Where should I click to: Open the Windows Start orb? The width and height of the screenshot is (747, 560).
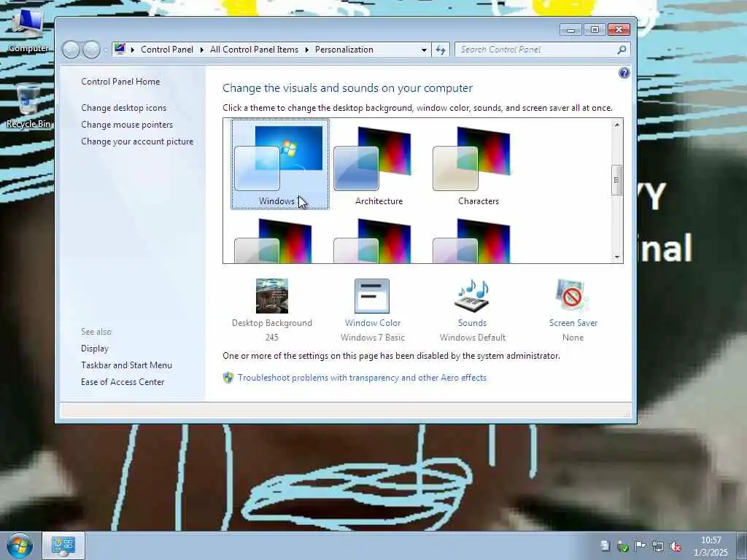point(20,545)
